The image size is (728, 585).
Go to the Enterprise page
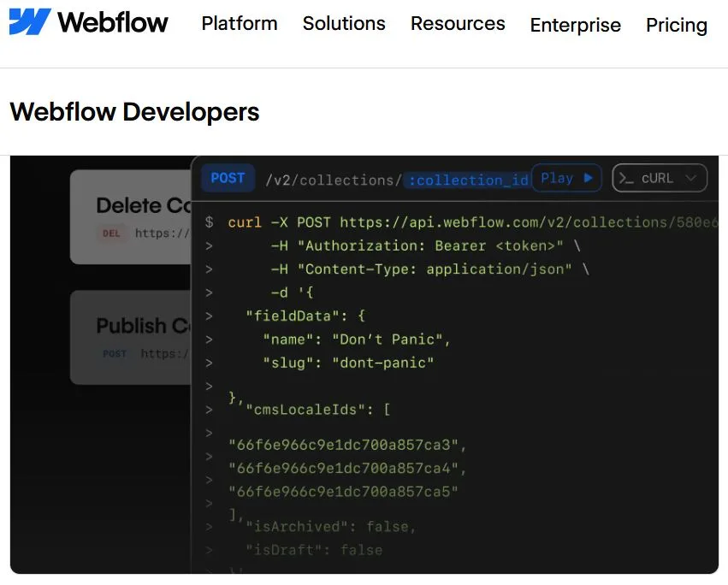pyautogui.click(x=575, y=26)
